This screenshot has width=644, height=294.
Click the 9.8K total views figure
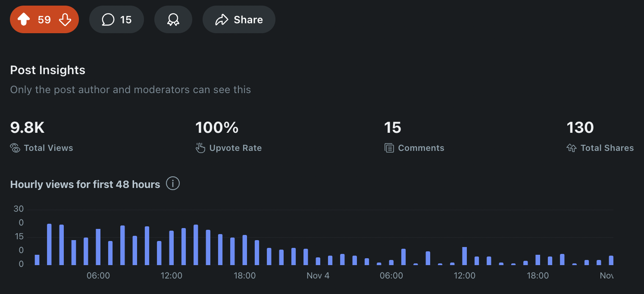[x=27, y=128]
